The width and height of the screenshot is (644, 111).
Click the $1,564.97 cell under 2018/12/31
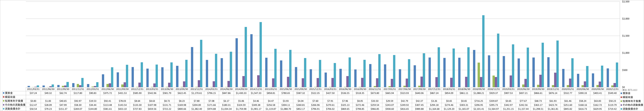494,109
